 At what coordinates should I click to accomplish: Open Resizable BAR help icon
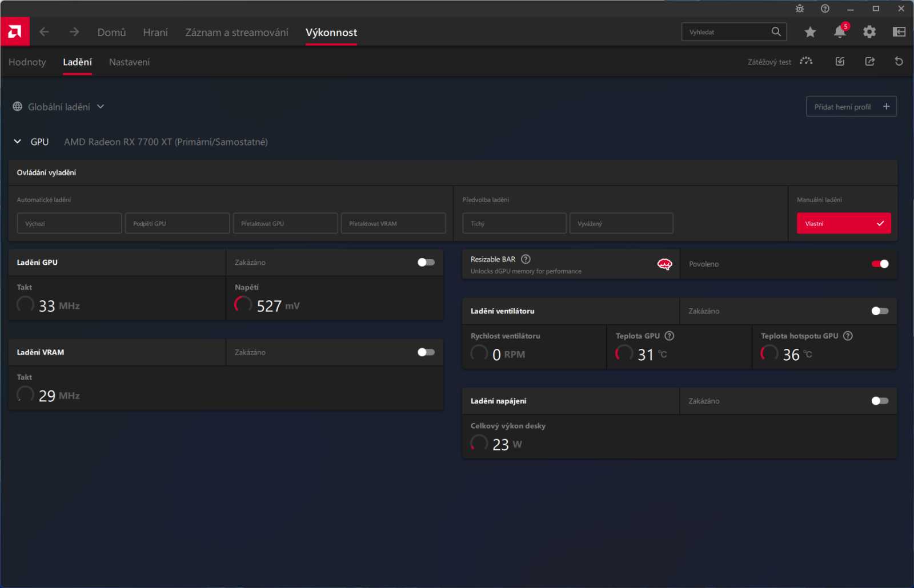[x=526, y=259]
